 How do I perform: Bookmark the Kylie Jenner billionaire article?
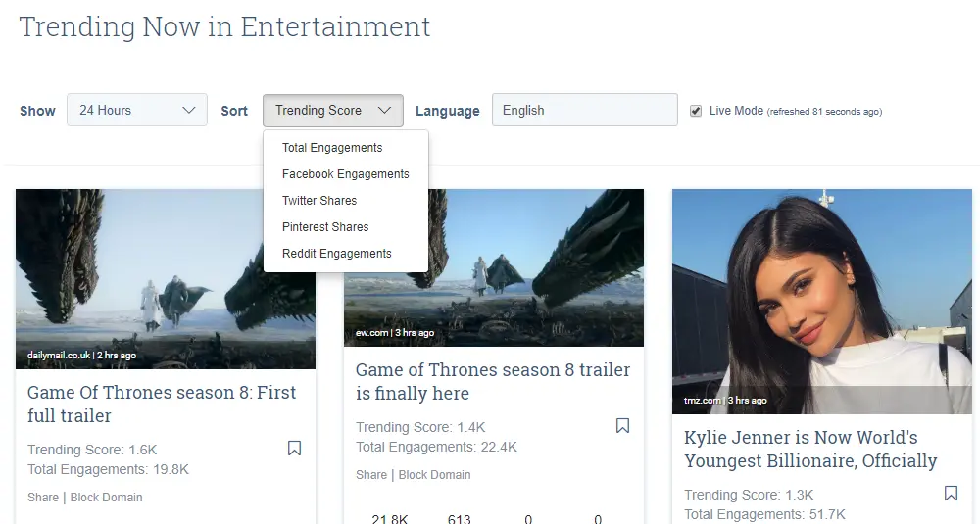coord(951,493)
